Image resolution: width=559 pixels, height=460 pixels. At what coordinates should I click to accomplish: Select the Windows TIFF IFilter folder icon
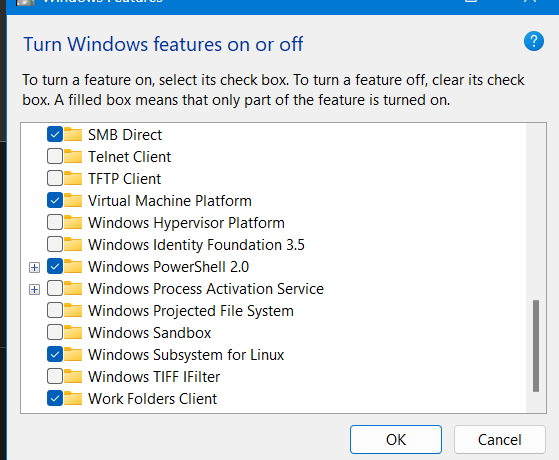click(73, 376)
